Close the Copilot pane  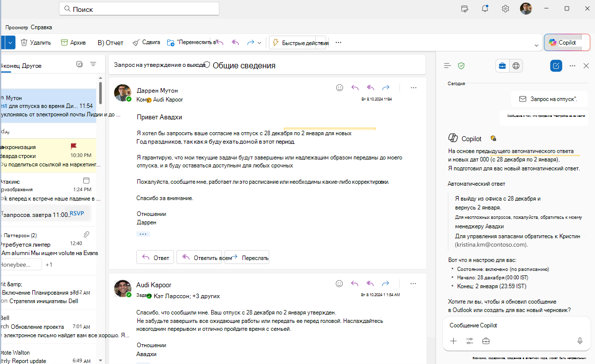586,65
